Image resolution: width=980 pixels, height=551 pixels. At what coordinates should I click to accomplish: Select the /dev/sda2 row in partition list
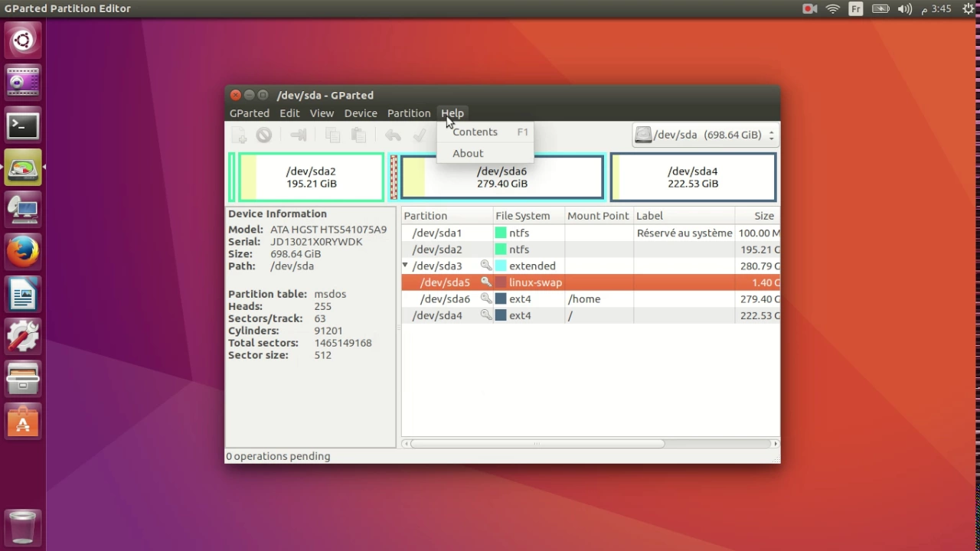click(590, 249)
